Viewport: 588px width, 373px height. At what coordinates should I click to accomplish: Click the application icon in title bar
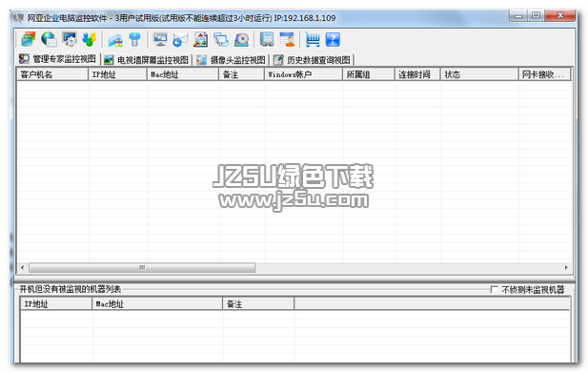point(18,17)
